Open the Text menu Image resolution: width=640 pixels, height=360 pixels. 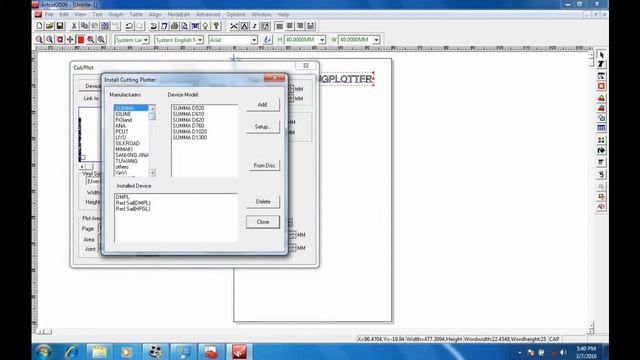[97, 14]
